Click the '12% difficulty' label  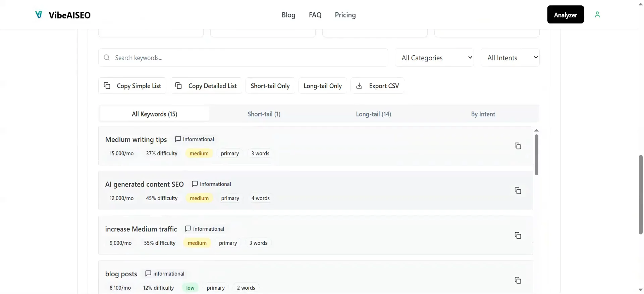pos(158,288)
